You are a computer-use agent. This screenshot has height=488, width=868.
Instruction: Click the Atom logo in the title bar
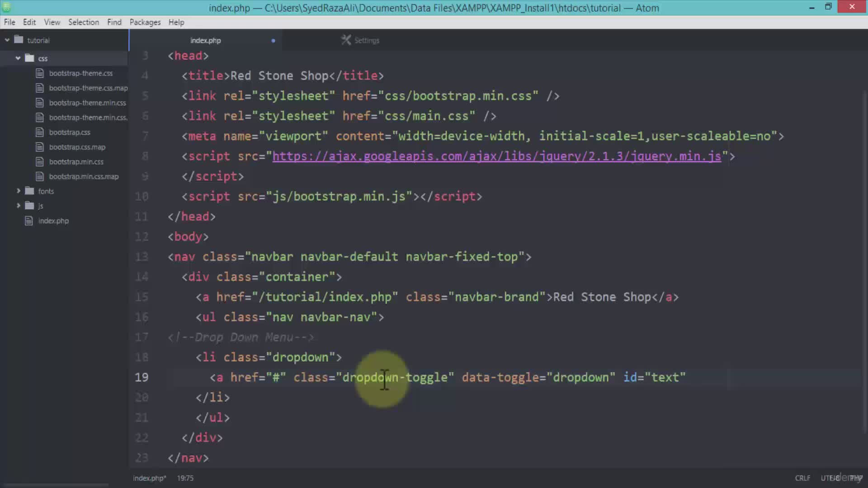coord(7,7)
